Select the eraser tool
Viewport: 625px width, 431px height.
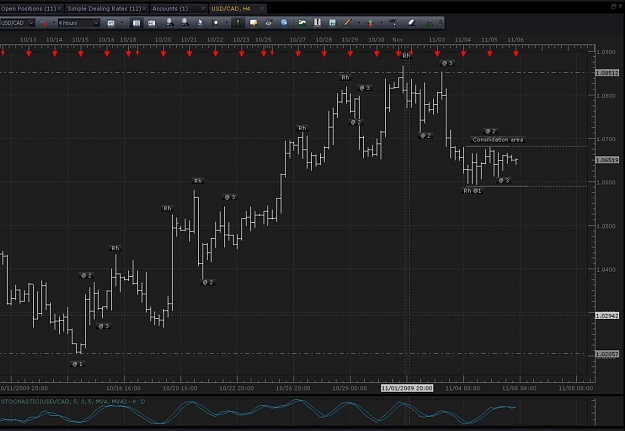click(x=412, y=23)
